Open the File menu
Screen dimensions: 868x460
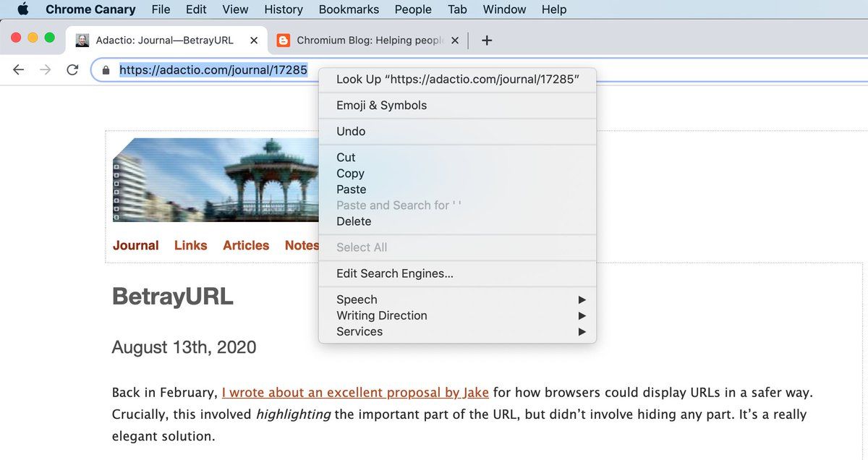[161, 9]
